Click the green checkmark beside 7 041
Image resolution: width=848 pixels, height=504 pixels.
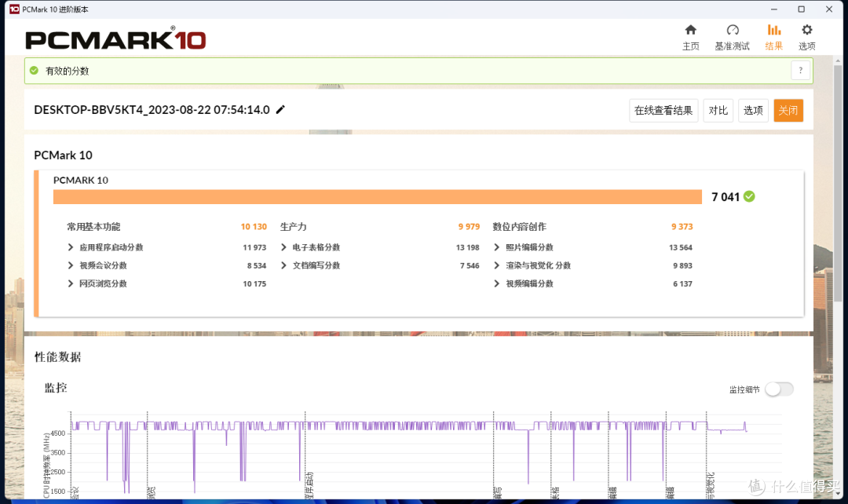(x=749, y=196)
